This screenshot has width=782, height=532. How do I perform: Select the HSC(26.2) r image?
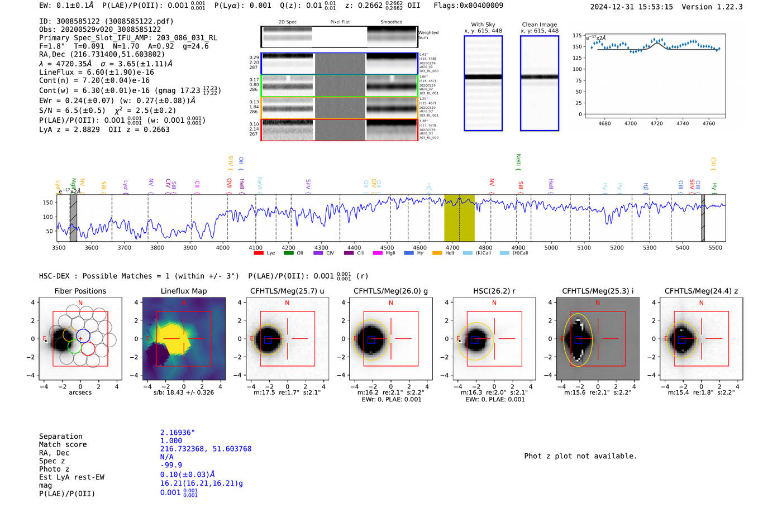[494, 339]
